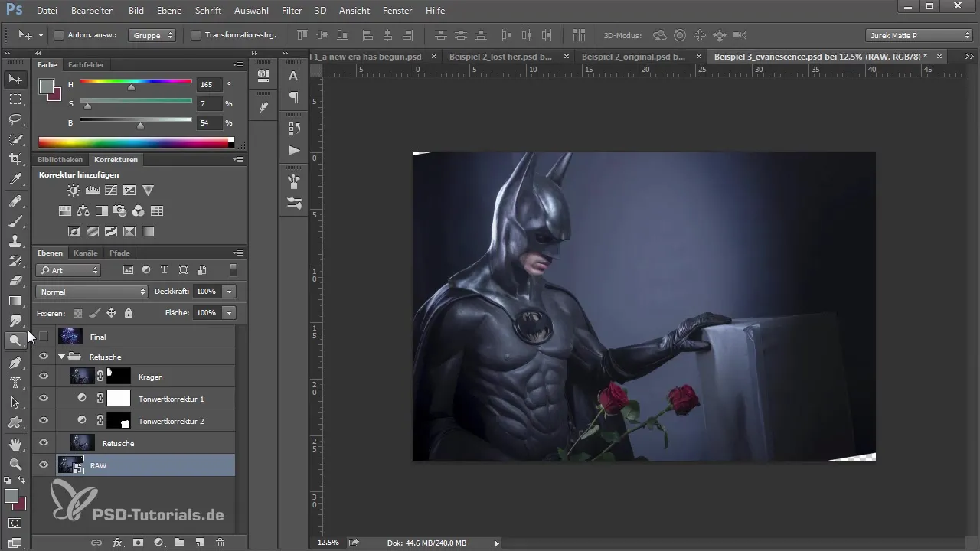Switch to the Farbfelder tab
The height and width of the screenshot is (551, 980).
point(86,65)
